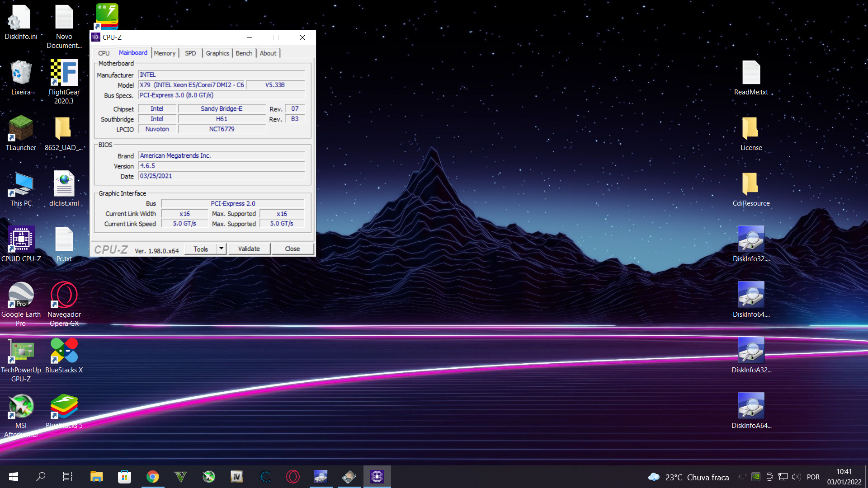Launch MSI Afterburner shortcut
Image resolution: width=868 pixels, height=488 pixels.
[21, 415]
